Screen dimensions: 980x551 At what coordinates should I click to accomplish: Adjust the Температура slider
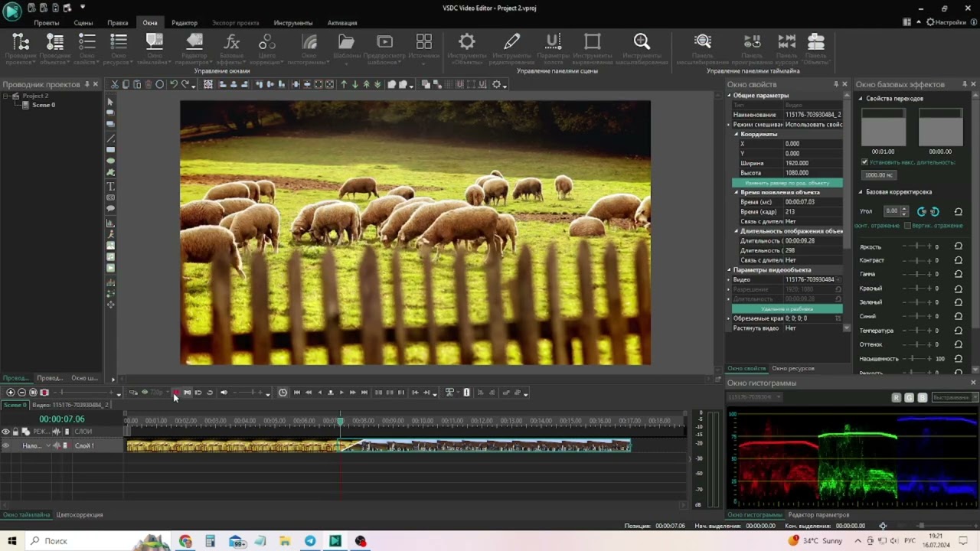click(916, 331)
